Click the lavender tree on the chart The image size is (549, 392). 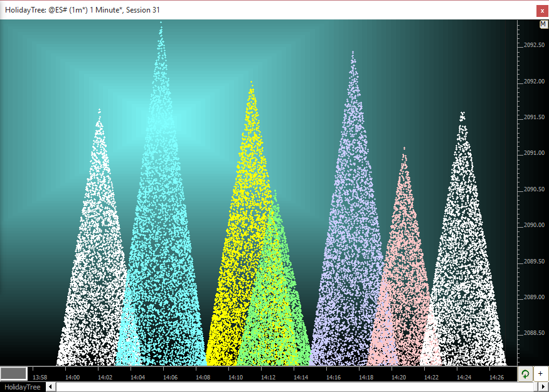[351, 220]
